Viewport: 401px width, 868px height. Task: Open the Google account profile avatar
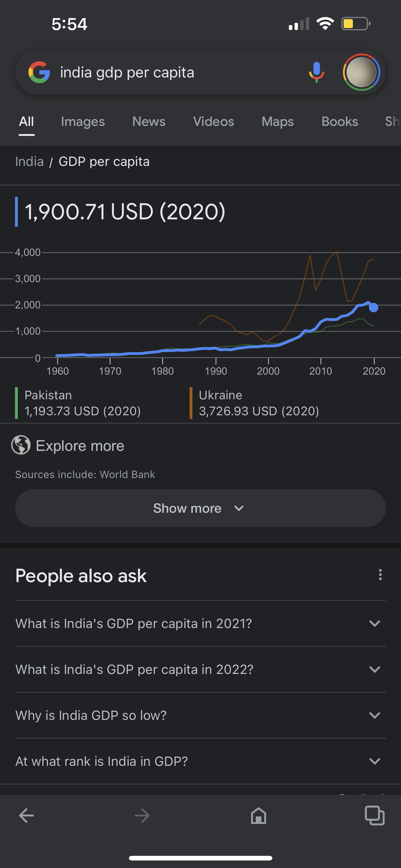tap(362, 72)
